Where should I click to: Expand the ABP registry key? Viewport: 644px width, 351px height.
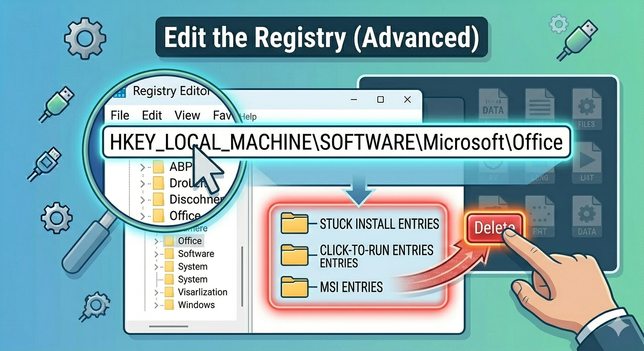[x=143, y=167]
